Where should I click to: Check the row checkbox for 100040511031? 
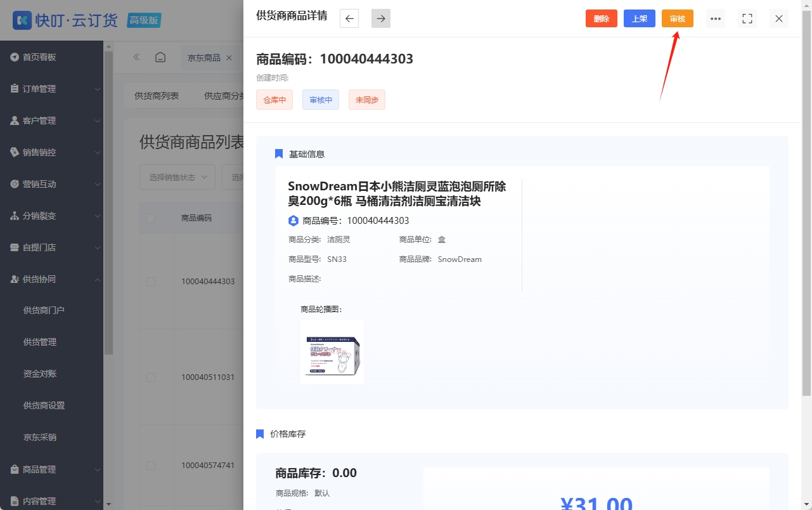151,377
